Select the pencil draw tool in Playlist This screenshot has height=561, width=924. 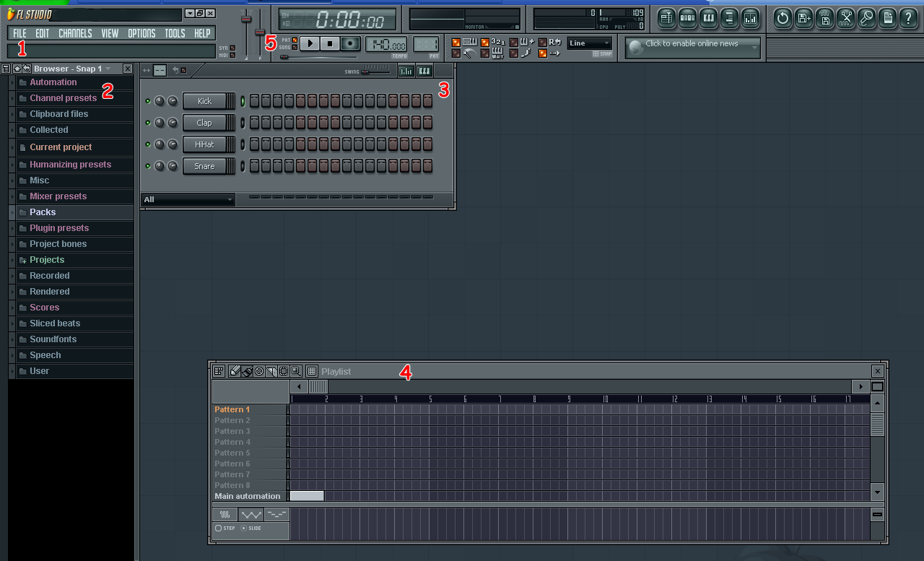pos(235,371)
